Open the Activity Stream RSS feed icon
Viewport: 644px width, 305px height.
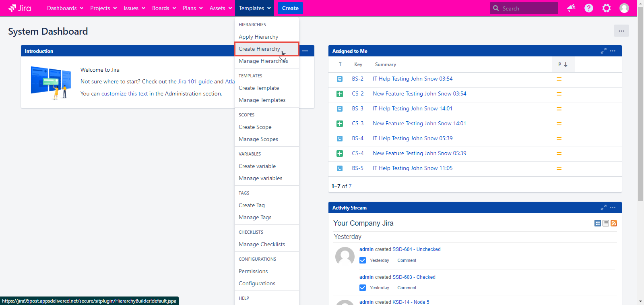pos(614,223)
